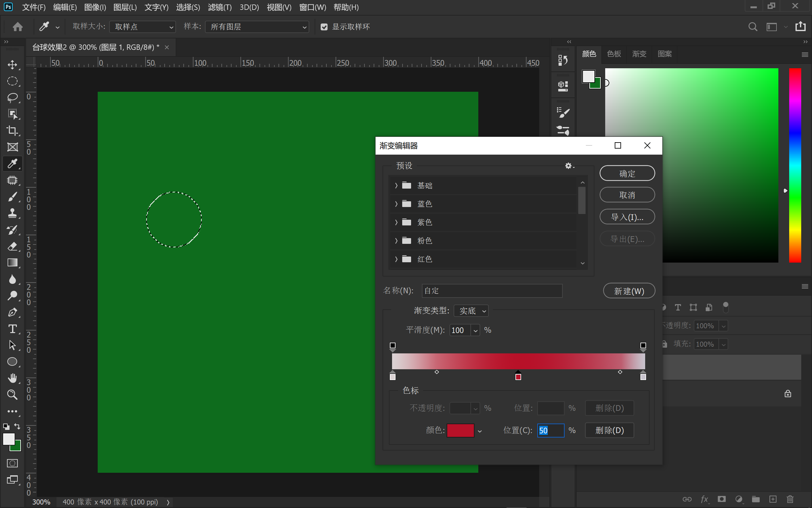Open the 取样大小 dropdown
Image resolution: width=812 pixels, height=508 pixels.
[x=143, y=27]
